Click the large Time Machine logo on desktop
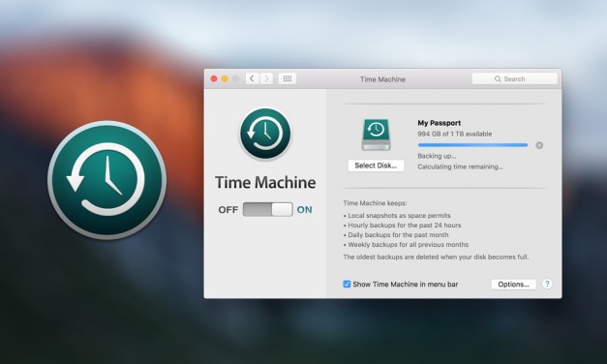Image resolution: width=607 pixels, height=364 pixels. (x=107, y=180)
